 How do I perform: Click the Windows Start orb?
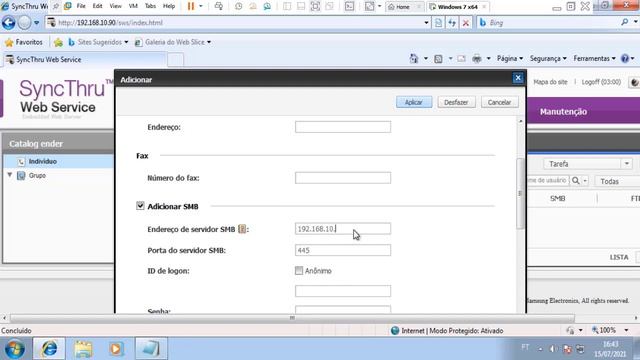15,349
